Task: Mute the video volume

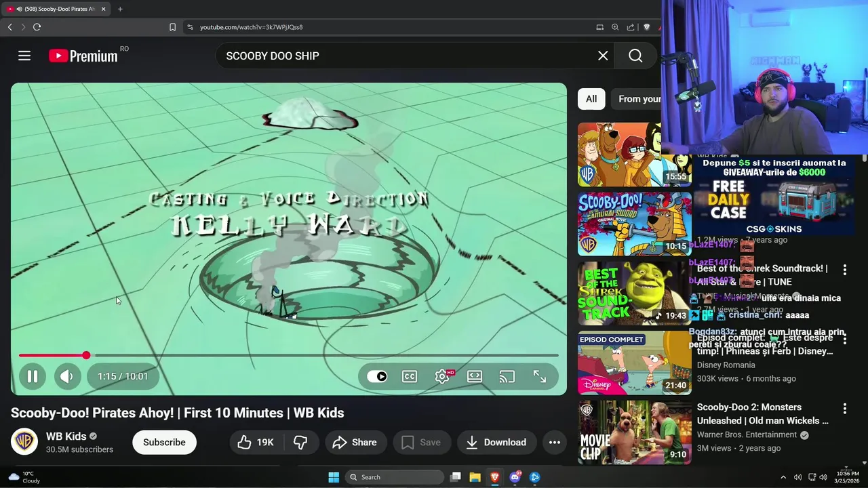Action: click(x=66, y=376)
